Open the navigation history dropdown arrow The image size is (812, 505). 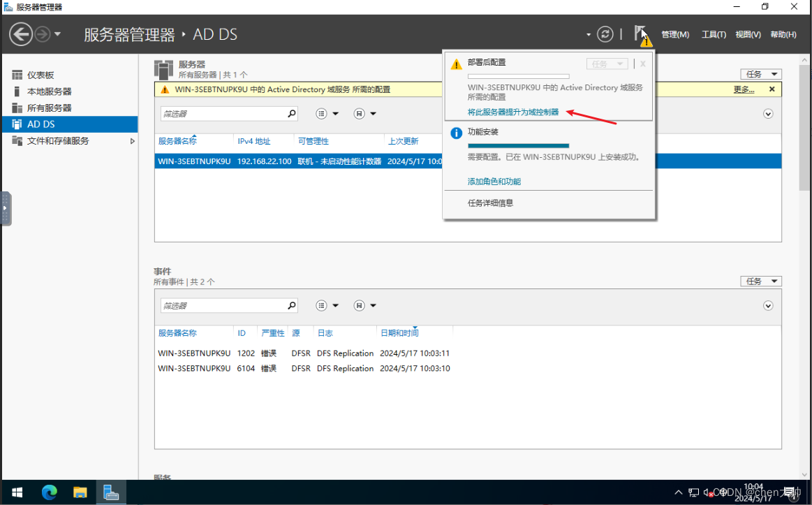57,35
